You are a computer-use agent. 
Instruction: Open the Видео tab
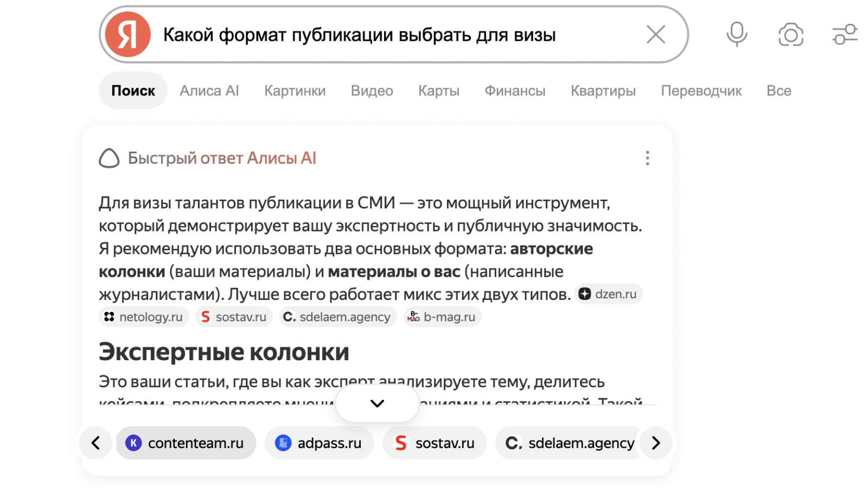(x=372, y=91)
